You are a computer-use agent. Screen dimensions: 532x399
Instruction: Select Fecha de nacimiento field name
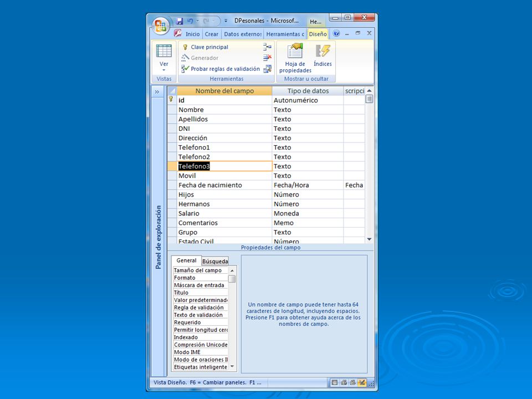(224, 185)
